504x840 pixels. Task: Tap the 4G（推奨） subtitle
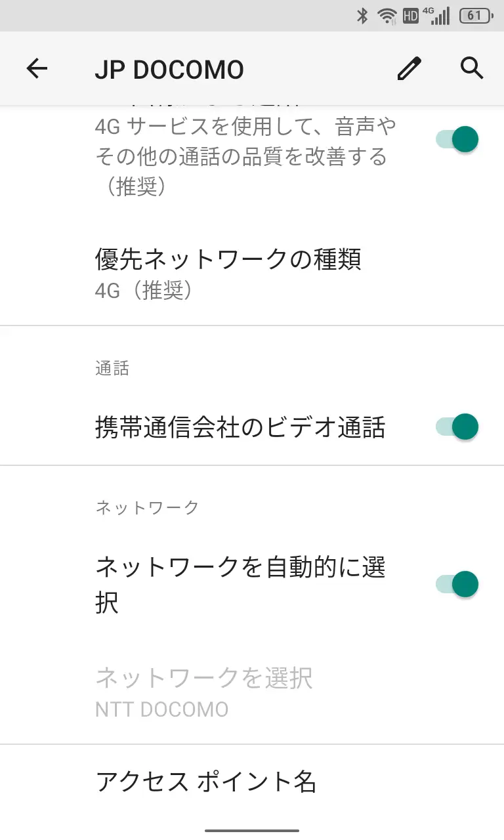pyautogui.click(x=144, y=291)
